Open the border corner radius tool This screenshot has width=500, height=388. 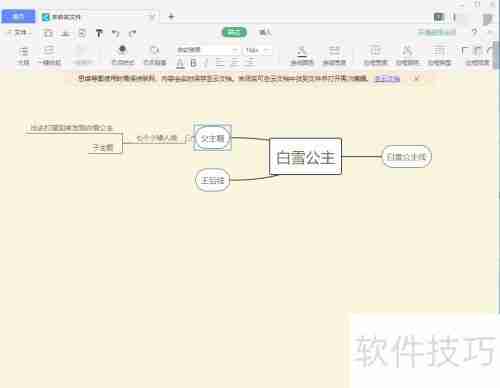(x=477, y=56)
